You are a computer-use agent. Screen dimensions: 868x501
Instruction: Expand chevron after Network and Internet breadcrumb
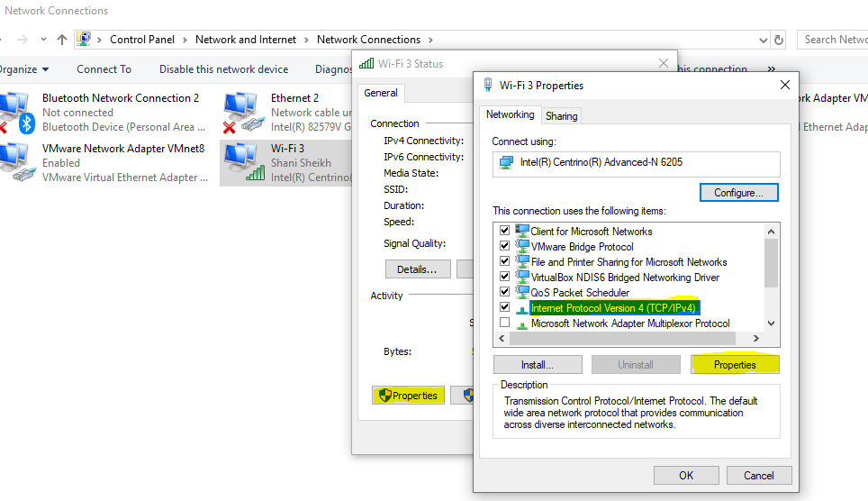[307, 40]
